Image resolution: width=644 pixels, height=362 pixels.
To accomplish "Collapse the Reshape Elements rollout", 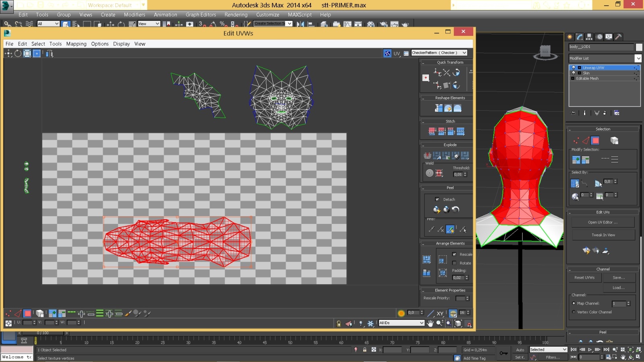I will [423, 98].
